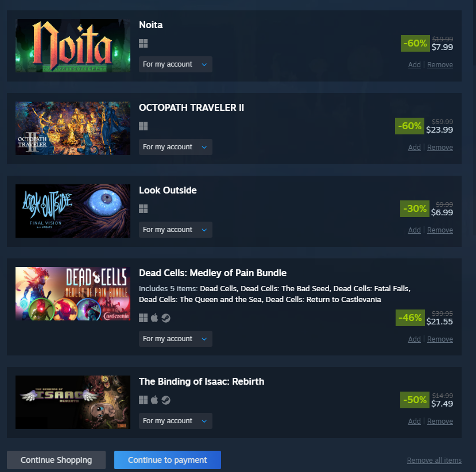476x472 pixels.
Task: Open 'For my account' dropdown for Binding of Isaac
Action: (x=176, y=421)
